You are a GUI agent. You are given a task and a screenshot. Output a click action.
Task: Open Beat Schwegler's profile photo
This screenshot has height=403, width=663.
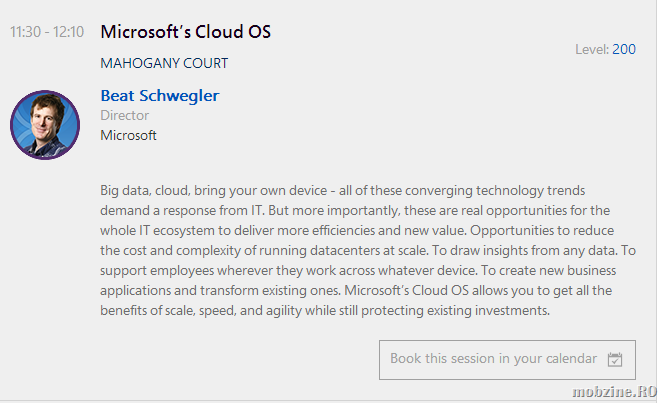(45, 124)
